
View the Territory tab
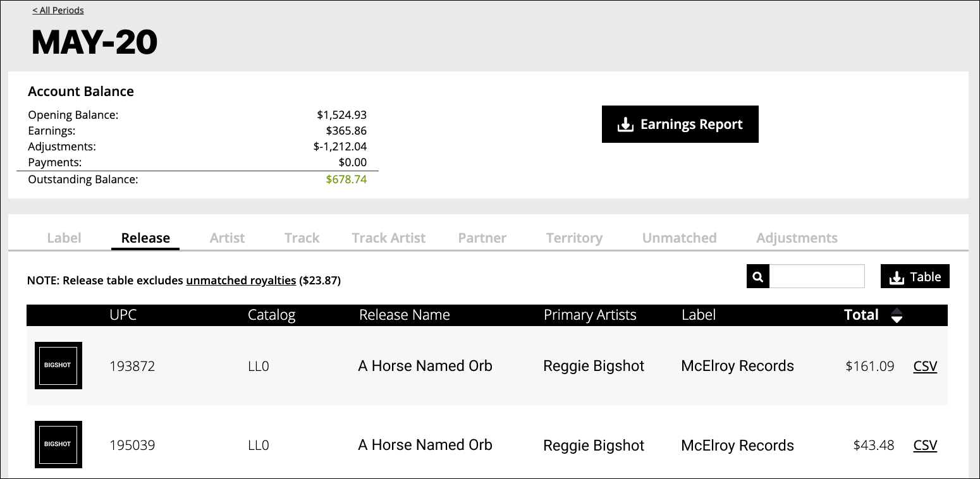coord(574,238)
